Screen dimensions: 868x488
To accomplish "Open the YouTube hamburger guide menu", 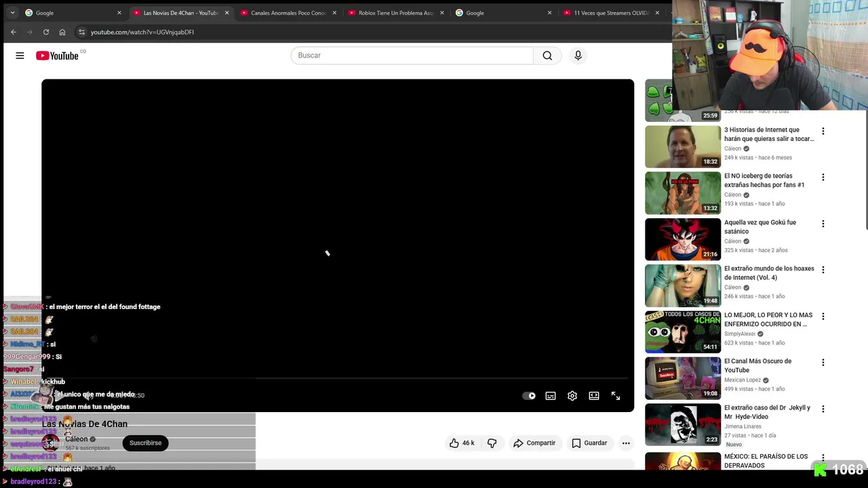I will tap(20, 56).
